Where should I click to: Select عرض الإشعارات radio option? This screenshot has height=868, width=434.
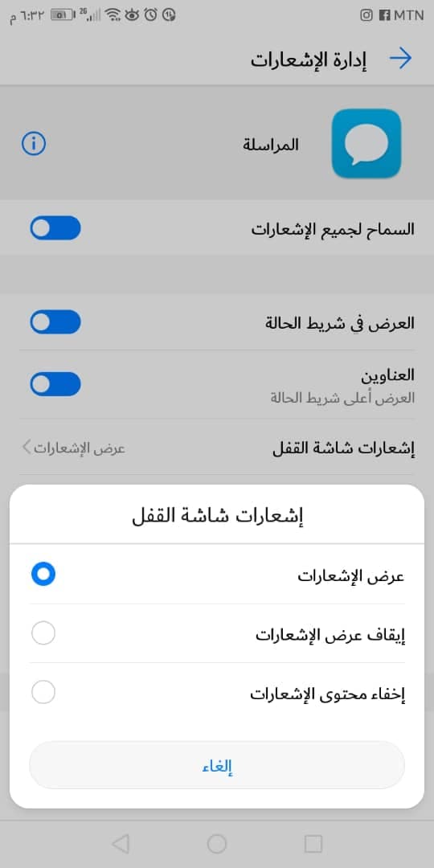43,574
